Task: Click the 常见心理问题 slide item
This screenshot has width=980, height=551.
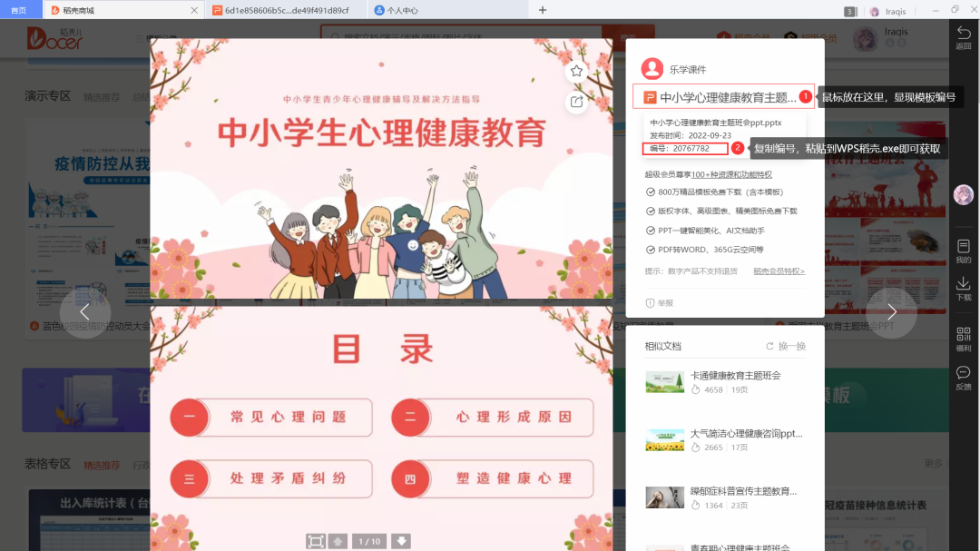Action: 271,418
